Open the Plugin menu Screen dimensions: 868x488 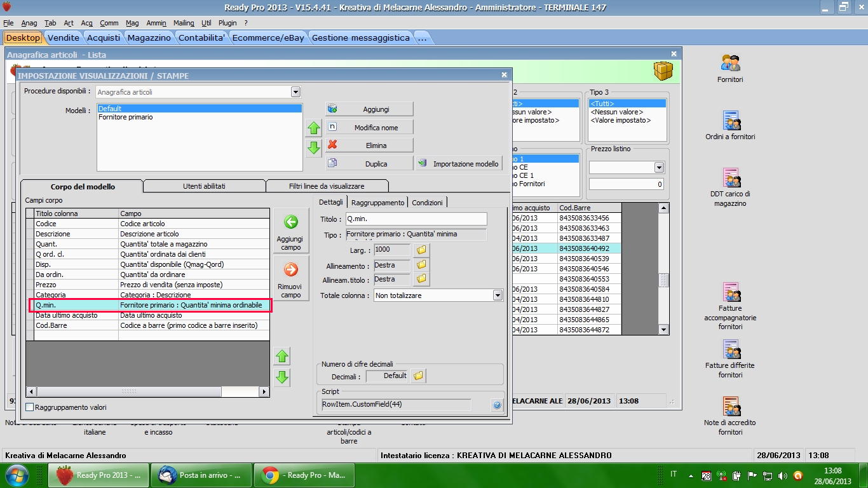pyautogui.click(x=227, y=23)
